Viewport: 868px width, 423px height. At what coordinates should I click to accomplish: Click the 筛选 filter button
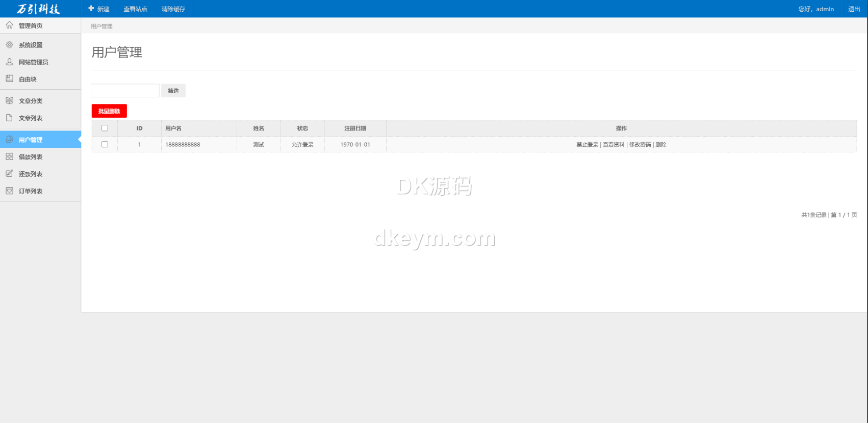pyautogui.click(x=173, y=91)
